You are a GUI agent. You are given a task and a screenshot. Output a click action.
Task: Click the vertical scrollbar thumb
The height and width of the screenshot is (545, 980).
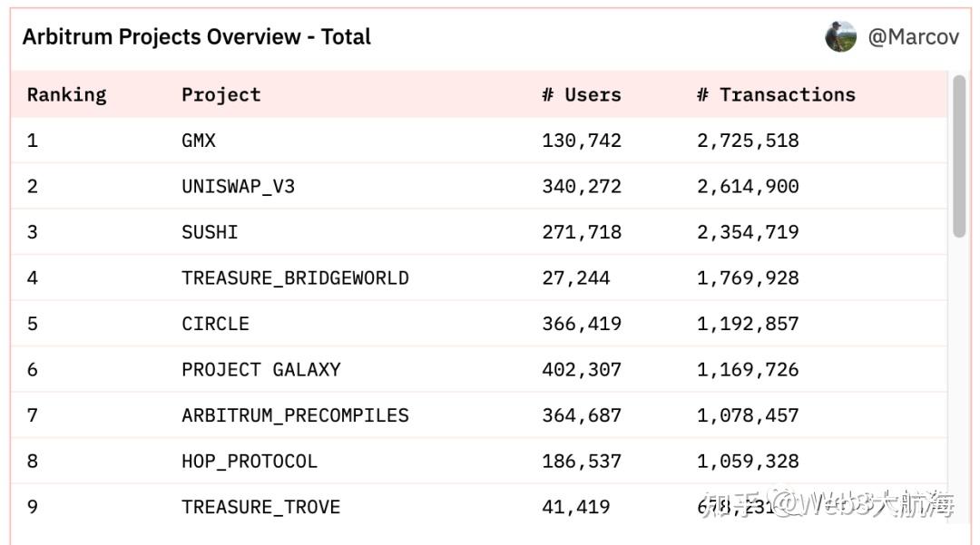click(959, 156)
